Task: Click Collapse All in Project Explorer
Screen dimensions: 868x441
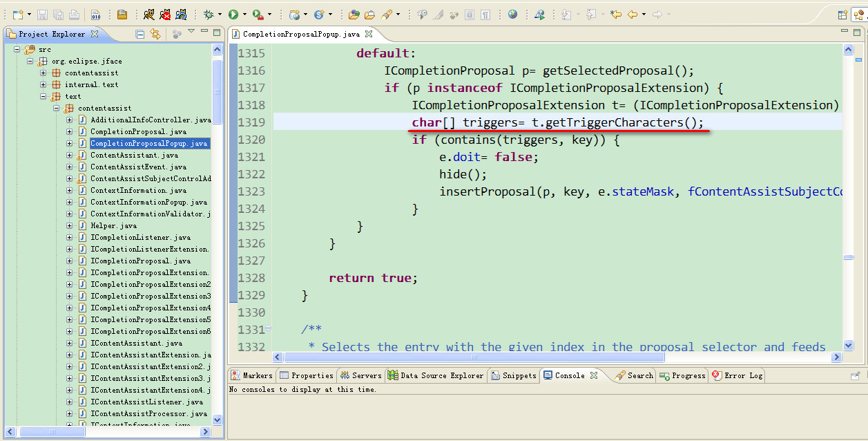Action: [x=140, y=34]
